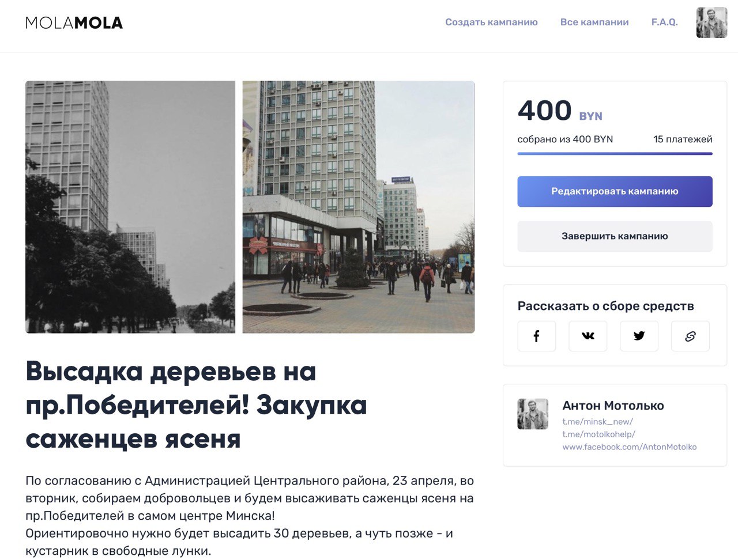Go to Создать кампанию
The image size is (738, 560).
491,22
